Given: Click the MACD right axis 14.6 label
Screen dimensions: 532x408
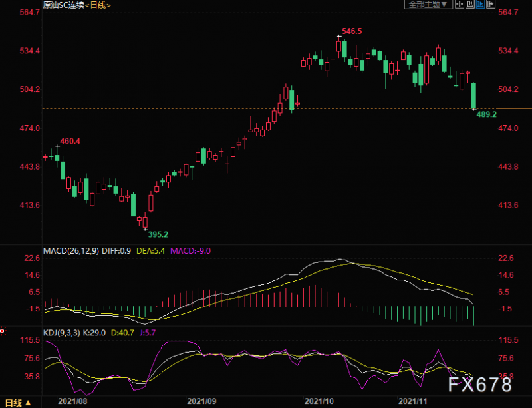Looking at the screenshot, I should tap(506, 275).
